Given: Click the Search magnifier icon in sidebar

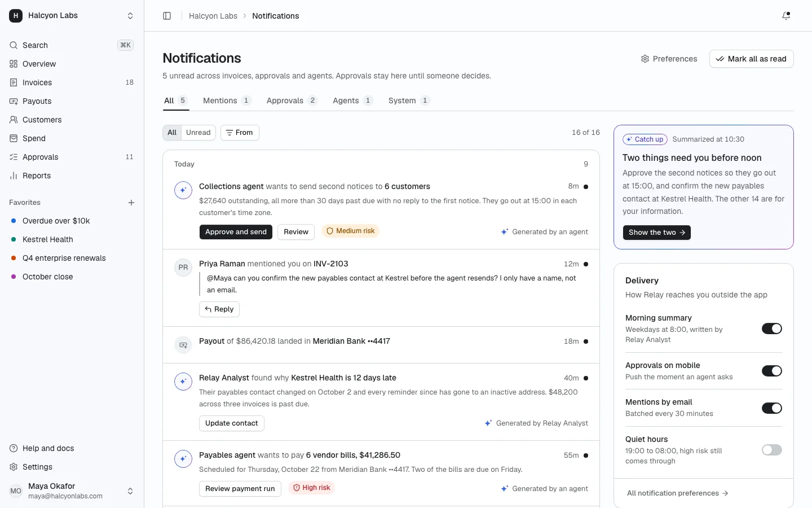Looking at the screenshot, I should [x=14, y=45].
